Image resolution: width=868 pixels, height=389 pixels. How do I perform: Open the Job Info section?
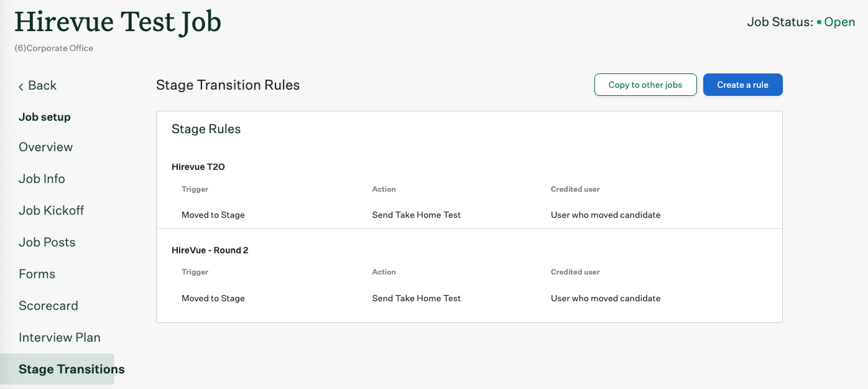tap(42, 179)
